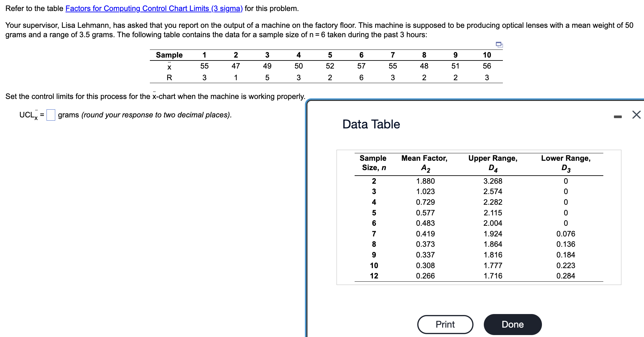The height and width of the screenshot is (337, 644).
Task: Click the D3 value 0.223
Action: point(566,266)
